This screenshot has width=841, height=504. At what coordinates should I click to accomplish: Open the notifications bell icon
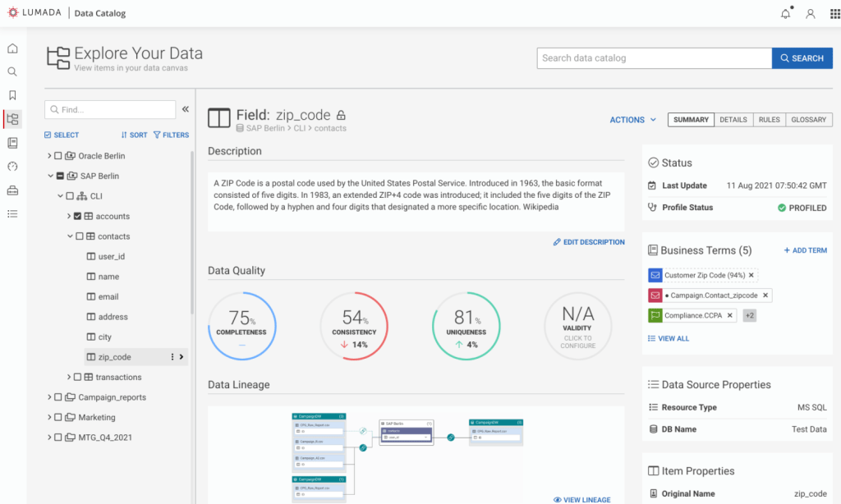coord(786,14)
